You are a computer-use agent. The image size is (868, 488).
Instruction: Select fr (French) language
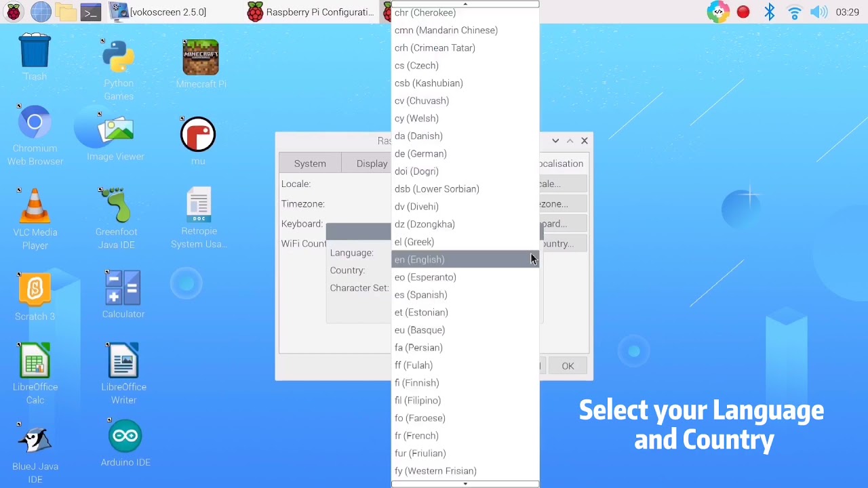coord(465,435)
